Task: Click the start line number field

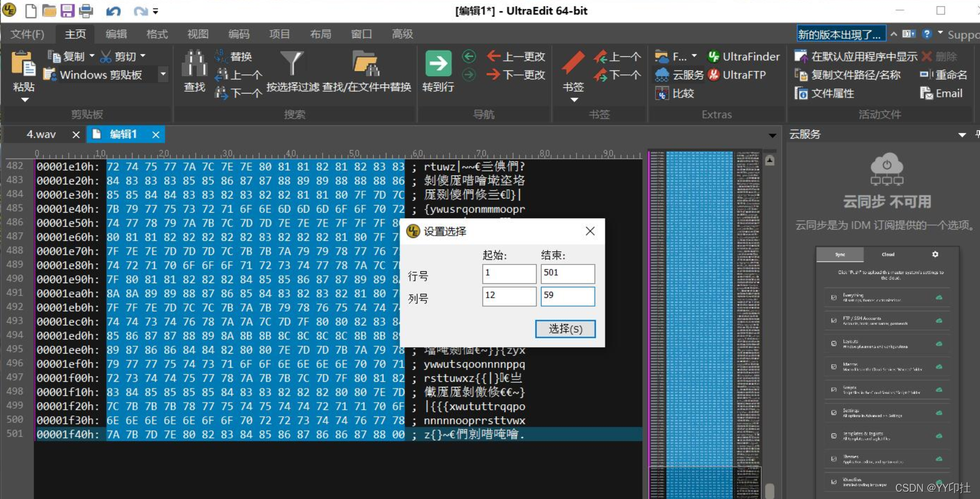Action: pyautogui.click(x=509, y=273)
